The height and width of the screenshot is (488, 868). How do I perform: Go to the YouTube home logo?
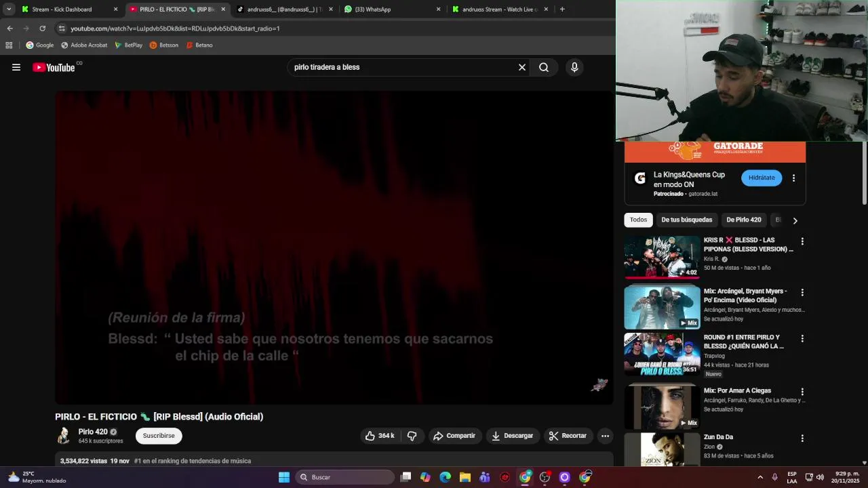pyautogui.click(x=54, y=67)
